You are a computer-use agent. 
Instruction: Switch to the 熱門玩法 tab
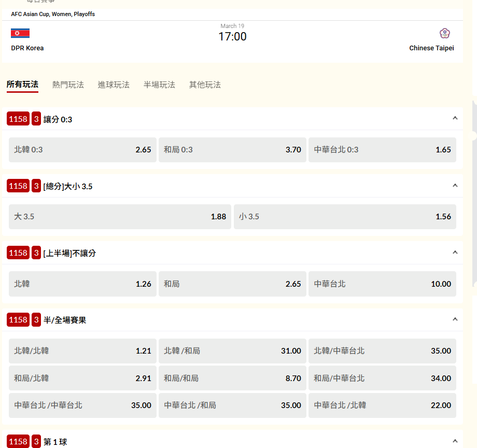68,85
